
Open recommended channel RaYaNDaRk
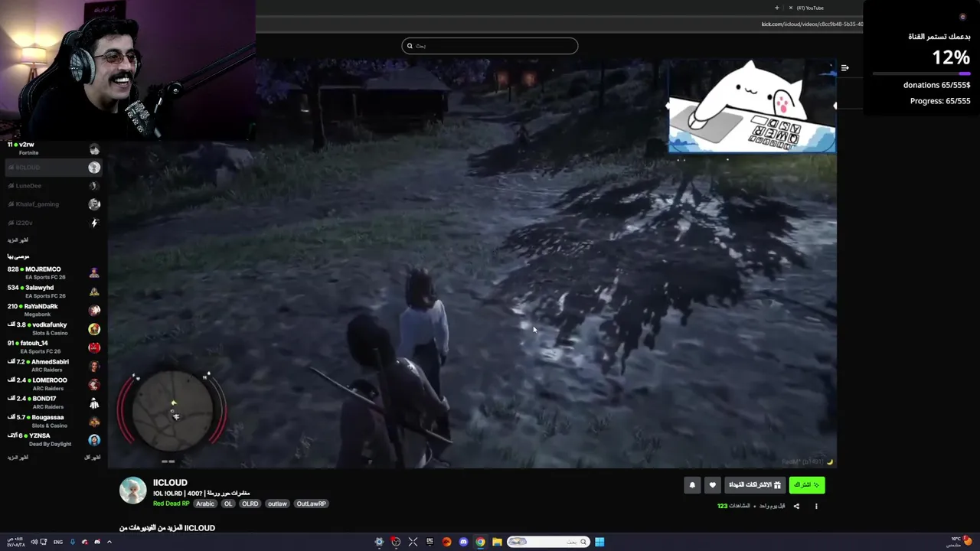click(54, 310)
